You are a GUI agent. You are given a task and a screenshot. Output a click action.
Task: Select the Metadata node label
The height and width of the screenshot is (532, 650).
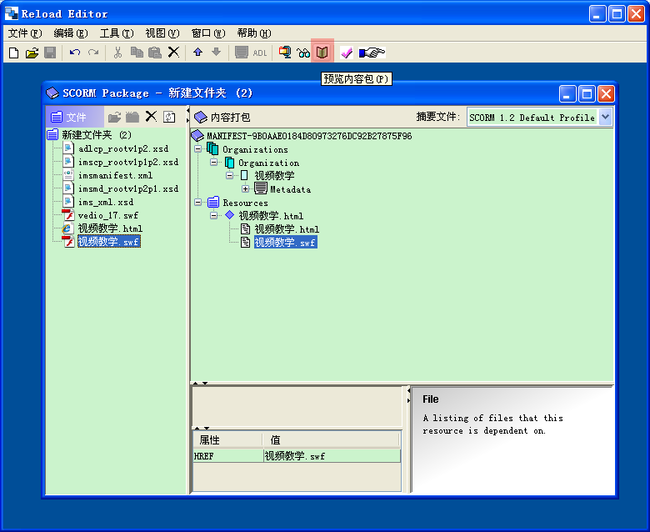[x=291, y=189]
